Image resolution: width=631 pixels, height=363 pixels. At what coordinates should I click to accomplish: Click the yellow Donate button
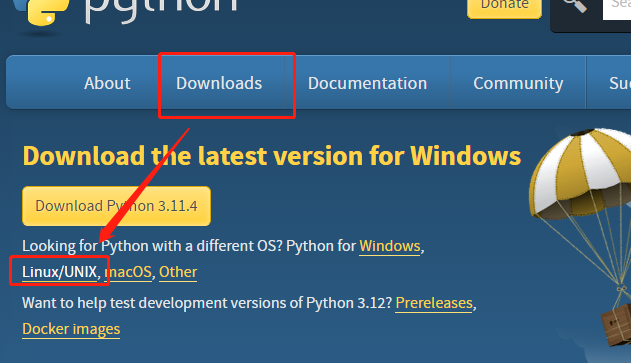tap(504, 7)
